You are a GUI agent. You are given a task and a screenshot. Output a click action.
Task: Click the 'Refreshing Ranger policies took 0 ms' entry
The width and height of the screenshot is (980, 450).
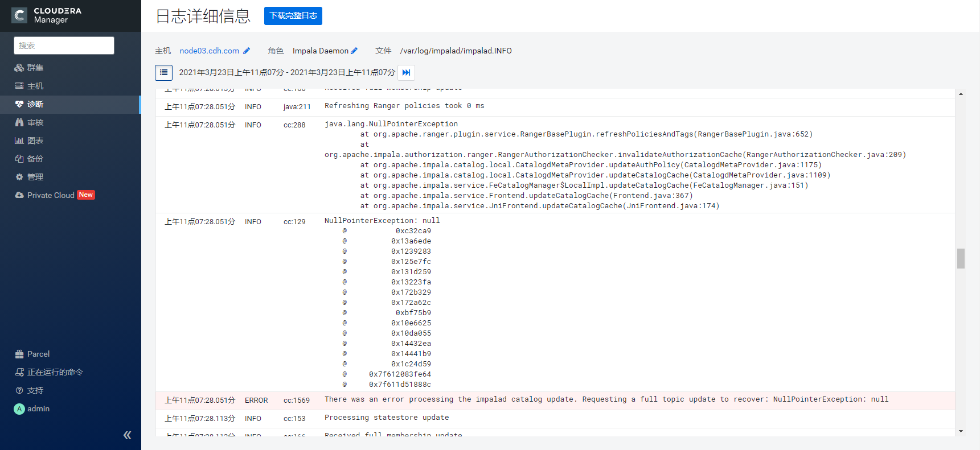tap(404, 106)
